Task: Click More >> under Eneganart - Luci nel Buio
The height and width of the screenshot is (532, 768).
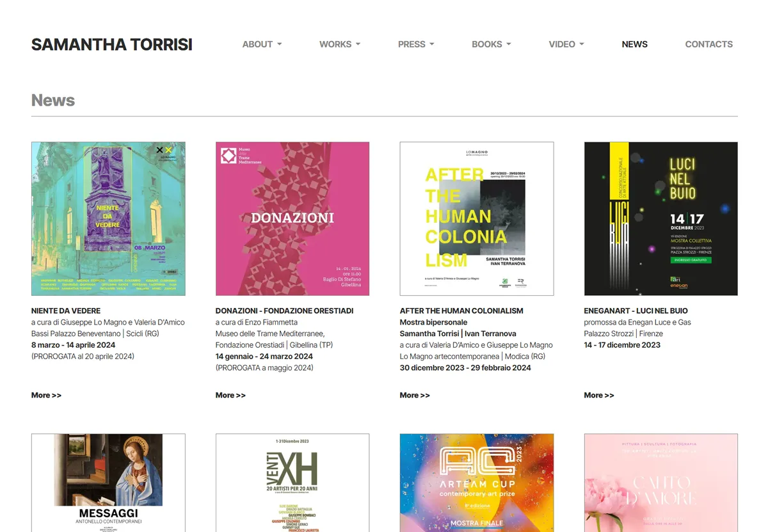Action: click(599, 395)
